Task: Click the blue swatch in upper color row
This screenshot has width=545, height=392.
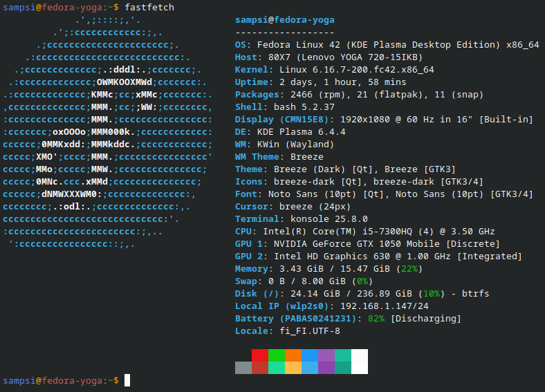Action: pyautogui.click(x=309, y=355)
